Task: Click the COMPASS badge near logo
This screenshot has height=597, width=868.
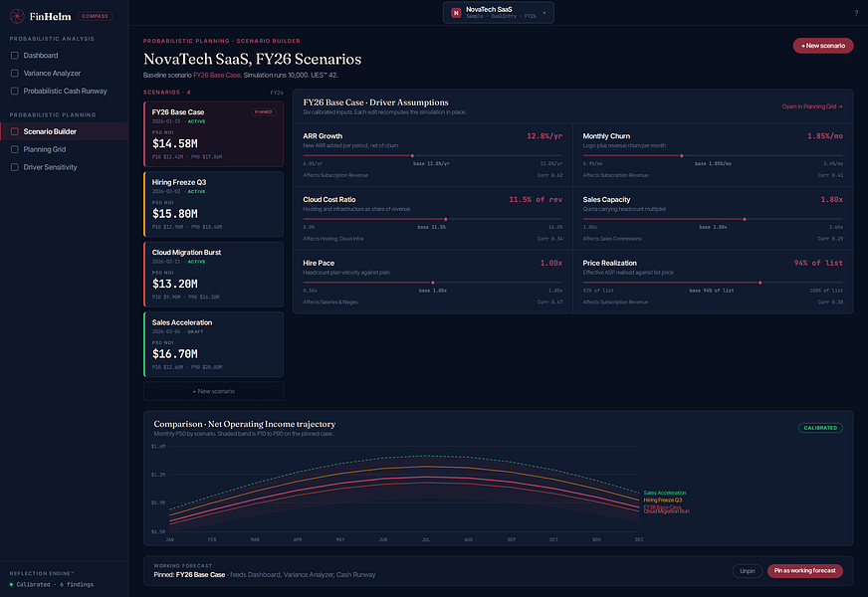Action: coord(95,16)
